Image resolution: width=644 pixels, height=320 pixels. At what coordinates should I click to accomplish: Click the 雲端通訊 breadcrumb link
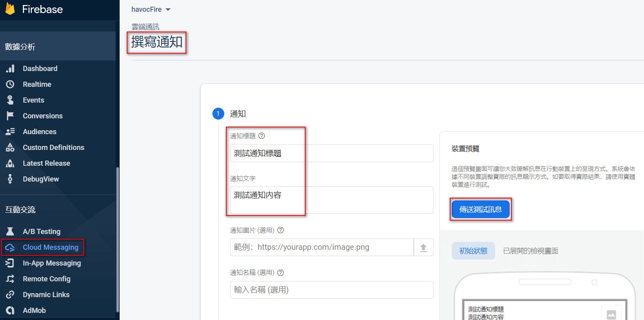pyautogui.click(x=145, y=27)
